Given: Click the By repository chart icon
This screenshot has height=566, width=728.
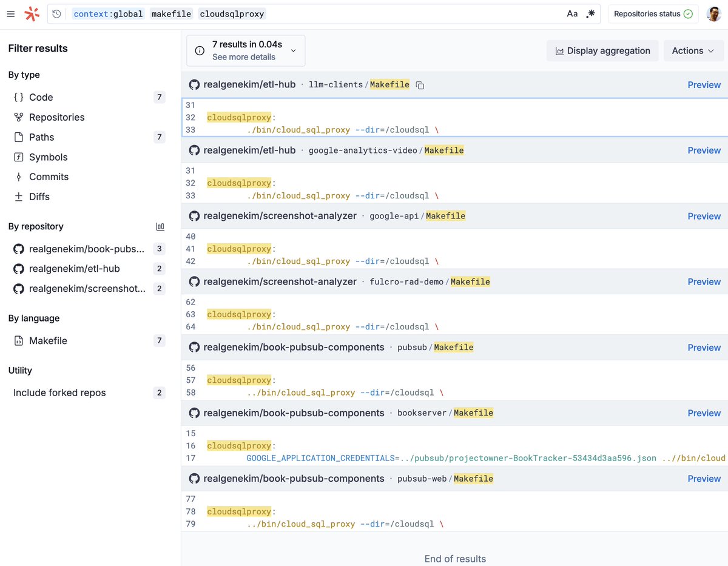Looking at the screenshot, I should (160, 226).
